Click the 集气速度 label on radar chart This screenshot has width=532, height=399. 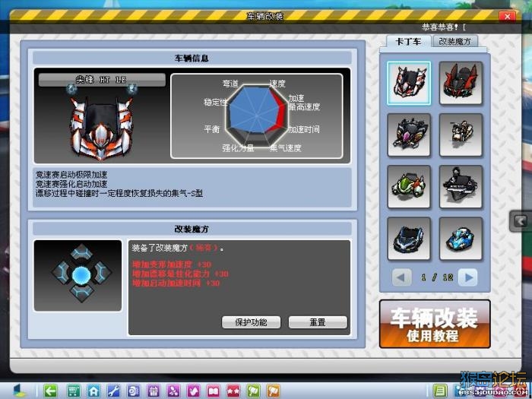tap(285, 148)
